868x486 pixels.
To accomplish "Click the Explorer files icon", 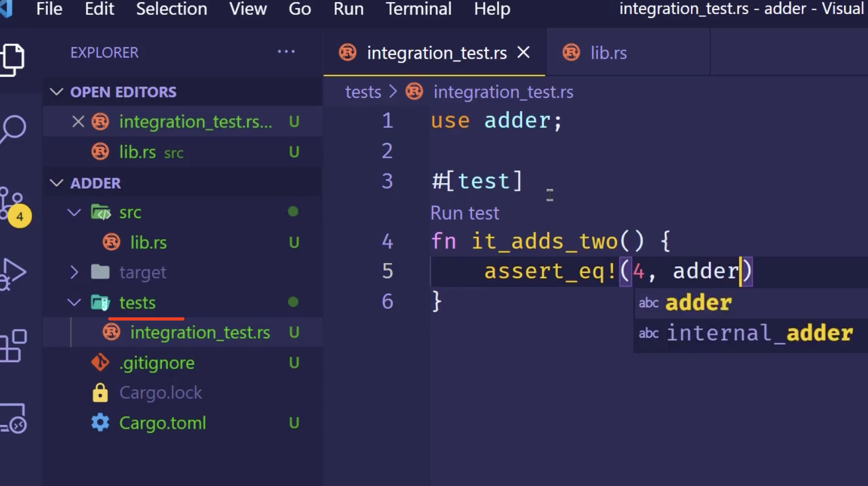I will coord(13,59).
